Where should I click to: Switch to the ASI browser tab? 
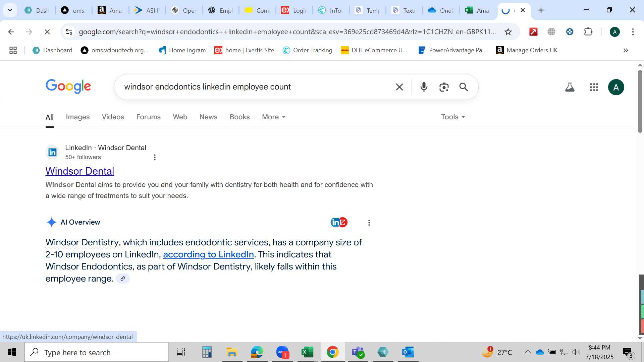coord(147,10)
